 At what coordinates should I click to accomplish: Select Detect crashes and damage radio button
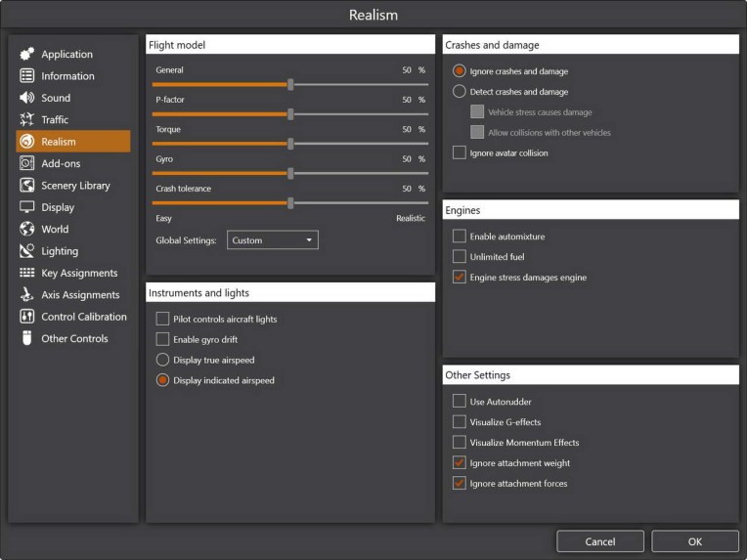(460, 92)
